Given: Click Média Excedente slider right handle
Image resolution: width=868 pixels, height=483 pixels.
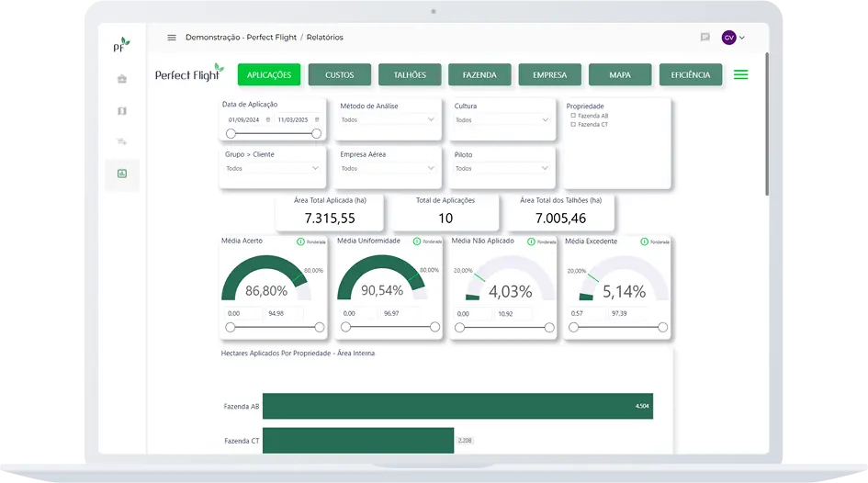Looking at the screenshot, I should [x=662, y=328].
